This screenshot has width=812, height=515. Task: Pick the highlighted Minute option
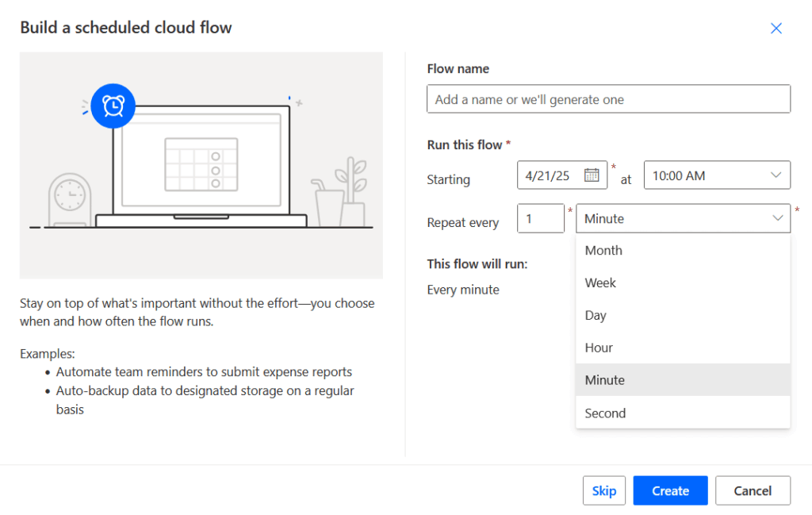click(x=683, y=380)
